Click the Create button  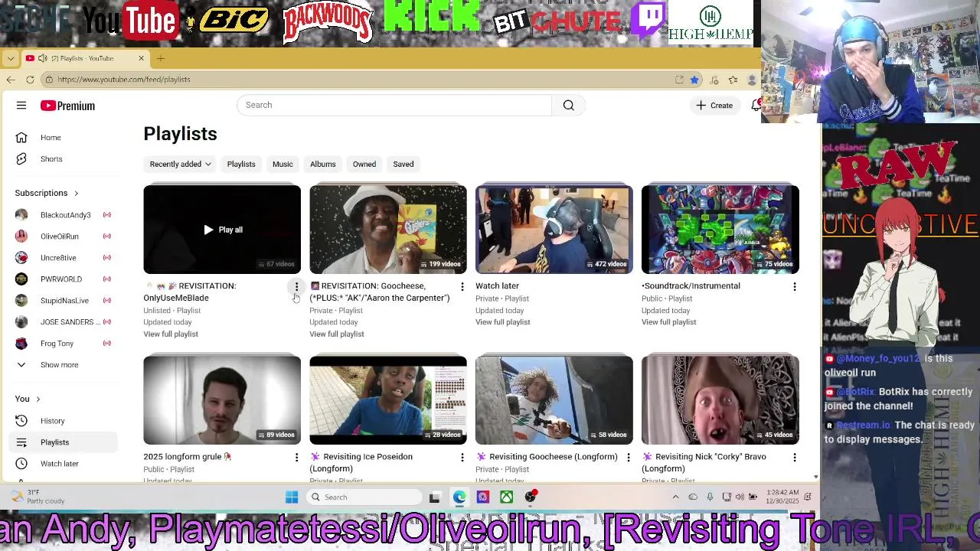click(x=714, y=106)
